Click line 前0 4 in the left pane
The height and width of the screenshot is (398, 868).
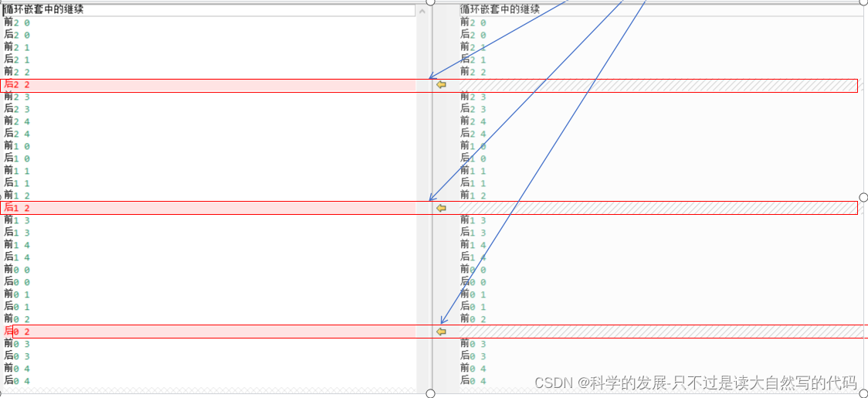17,368
